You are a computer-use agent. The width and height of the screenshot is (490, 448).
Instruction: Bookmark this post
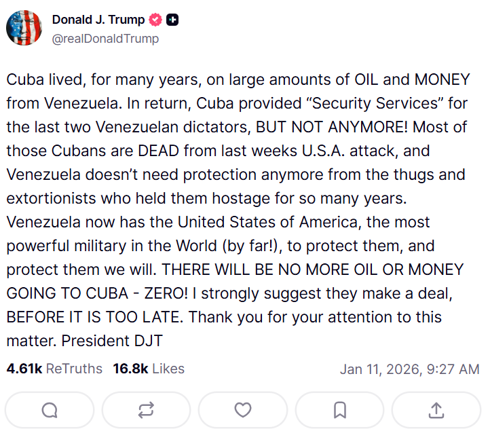tap(340, 410)
